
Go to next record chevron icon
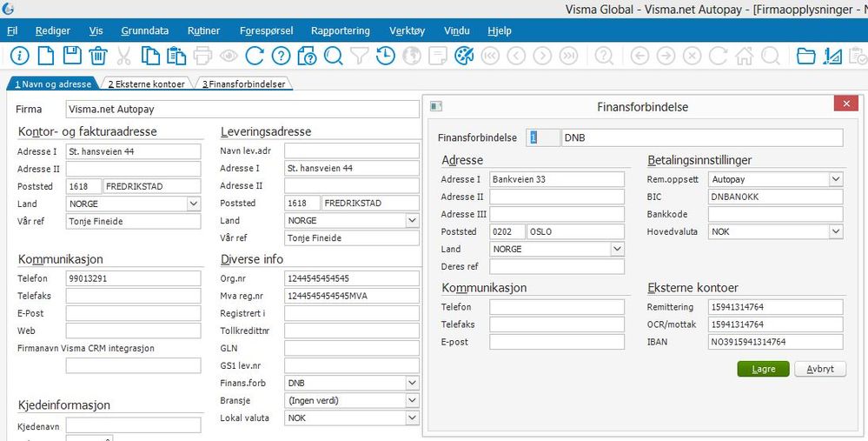(x=542, y=56)
